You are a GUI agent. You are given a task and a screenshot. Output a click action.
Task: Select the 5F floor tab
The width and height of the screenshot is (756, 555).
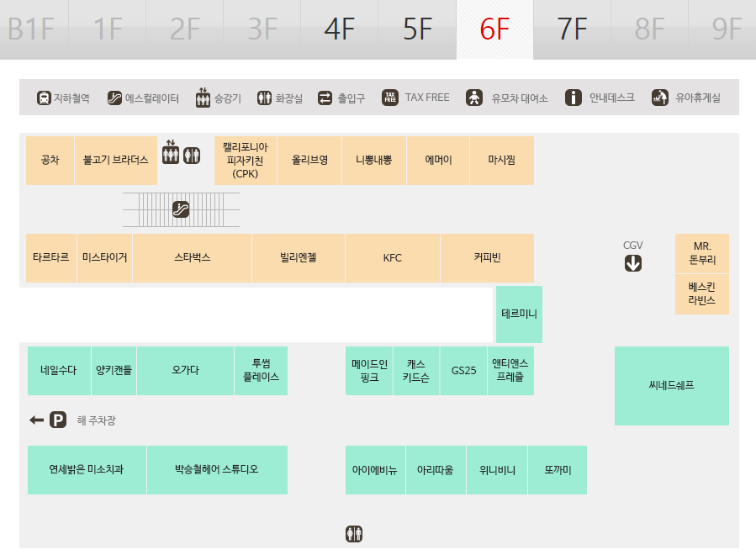point(417,29)
